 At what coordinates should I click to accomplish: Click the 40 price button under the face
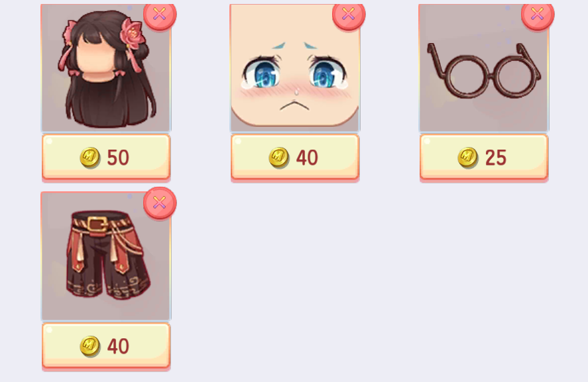[x=295, y=158]
